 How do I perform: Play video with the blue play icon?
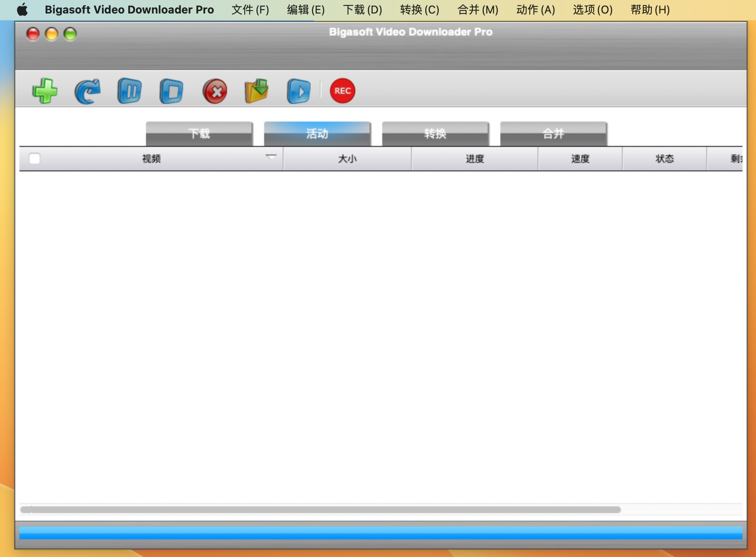click(299, 91)
